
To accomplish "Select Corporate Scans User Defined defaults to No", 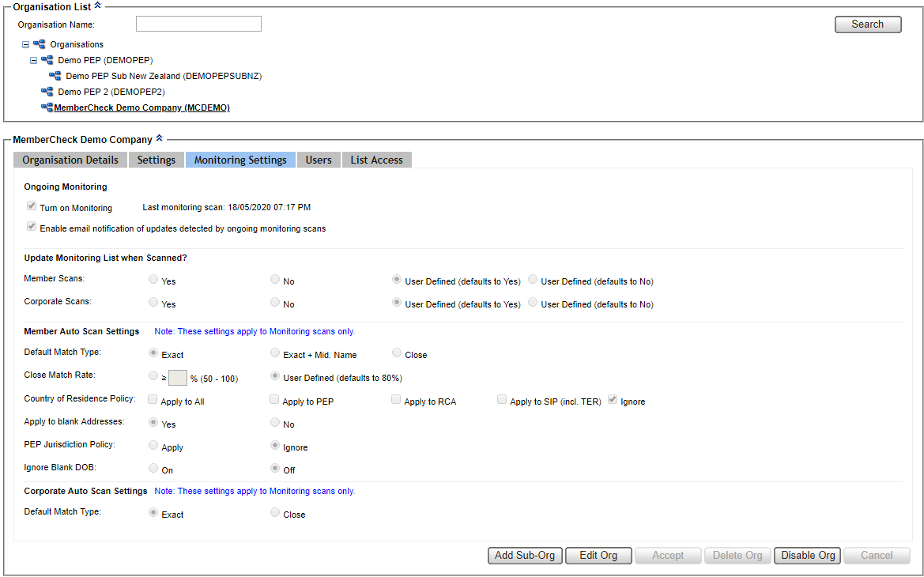I will click(x=533, y=303).
